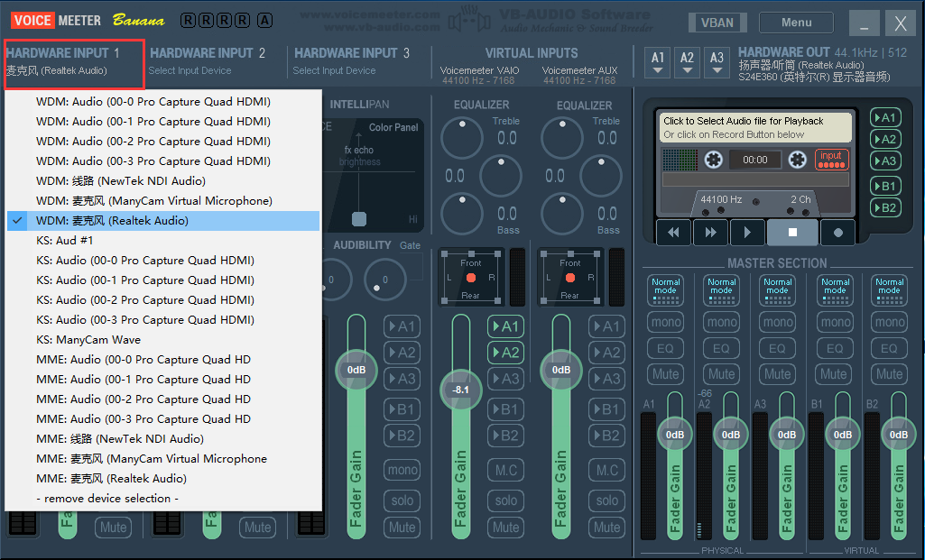Enable EQ on master A3 bus

pyautogui.click(x=777, y=348)
